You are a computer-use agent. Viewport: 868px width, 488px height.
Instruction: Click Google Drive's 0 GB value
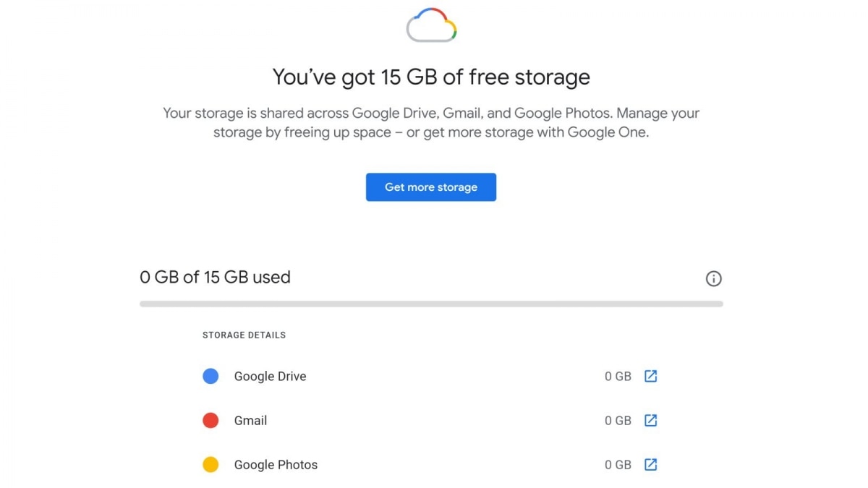(618, 376)
